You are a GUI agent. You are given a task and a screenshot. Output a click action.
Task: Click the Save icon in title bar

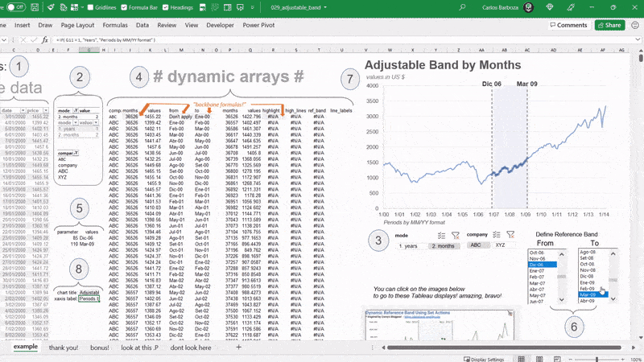[35, 7]
